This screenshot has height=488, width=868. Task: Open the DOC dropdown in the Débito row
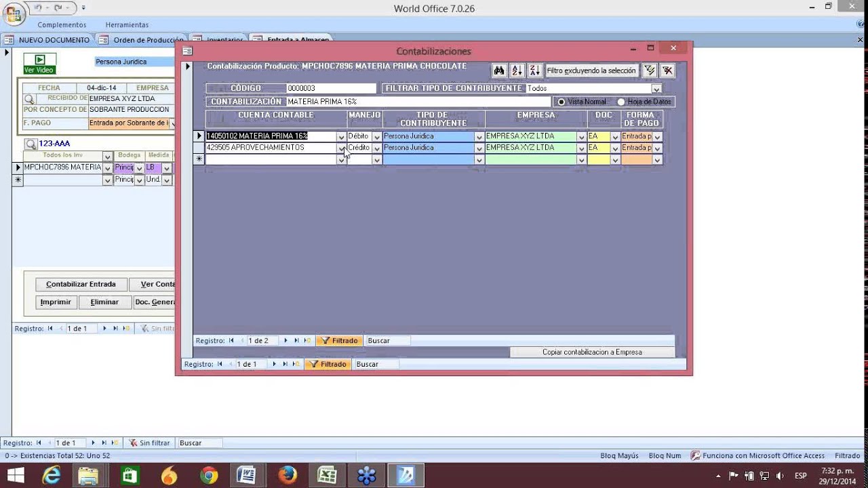pos(615,137)
